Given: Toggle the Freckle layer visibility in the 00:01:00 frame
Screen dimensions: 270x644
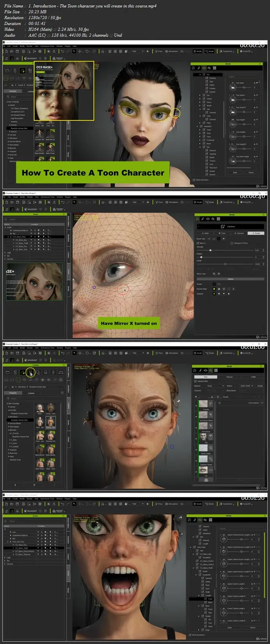Looking at the screenshot, I should (x=196, y=405).
